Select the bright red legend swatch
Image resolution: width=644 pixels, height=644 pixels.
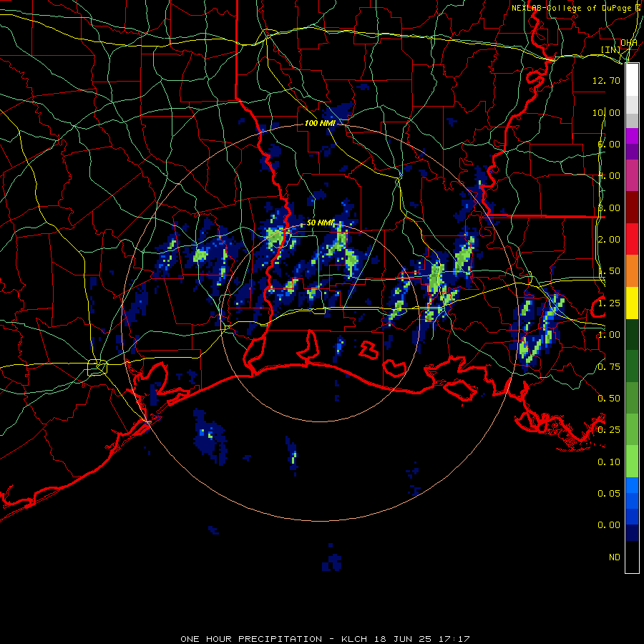click(x=632, y=239)
